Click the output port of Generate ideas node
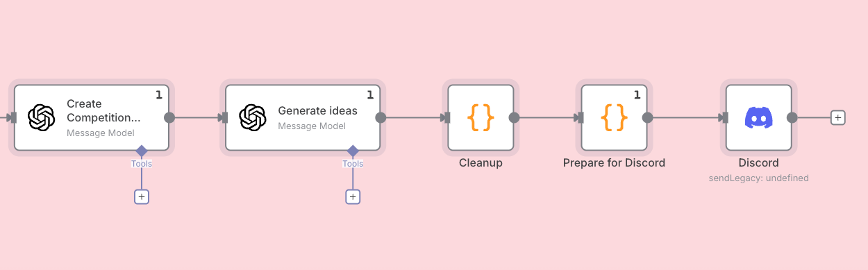Screen dimensions: 868x270 pyautogui.click(x=381, y=117)
